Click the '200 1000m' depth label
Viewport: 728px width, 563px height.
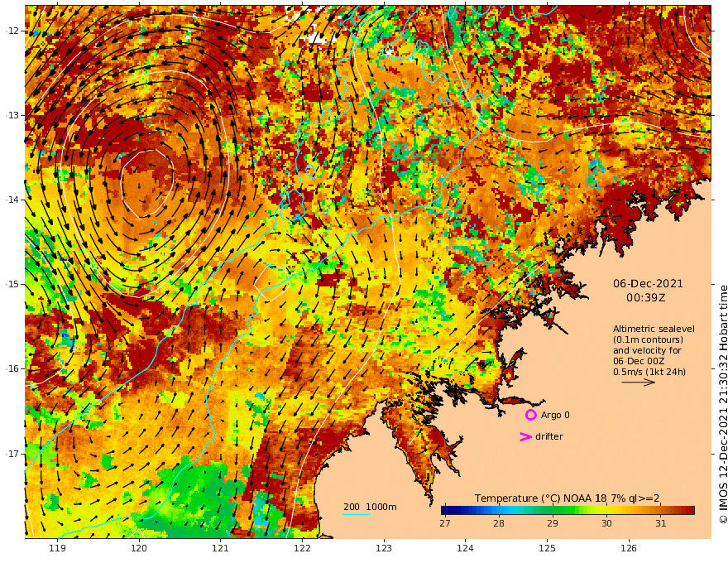tap(370, 507)
